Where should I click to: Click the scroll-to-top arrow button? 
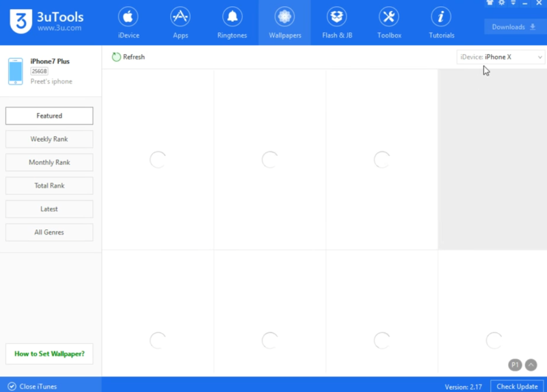tap(531, 365)
